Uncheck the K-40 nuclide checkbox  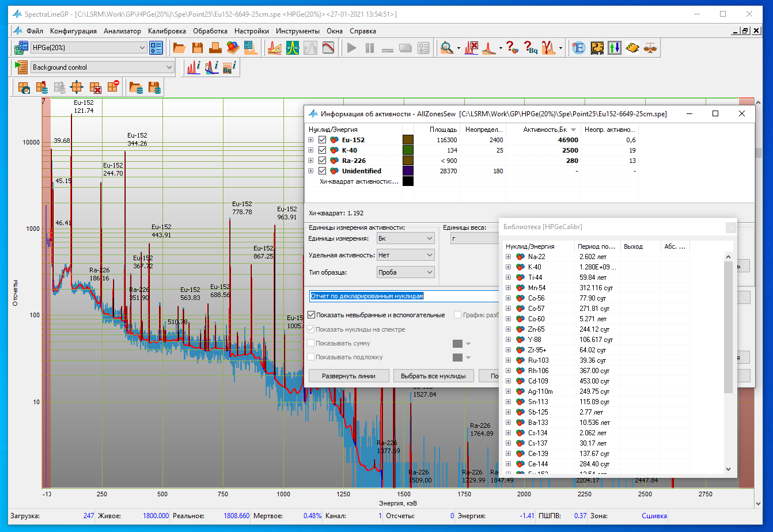pos(323,150)
